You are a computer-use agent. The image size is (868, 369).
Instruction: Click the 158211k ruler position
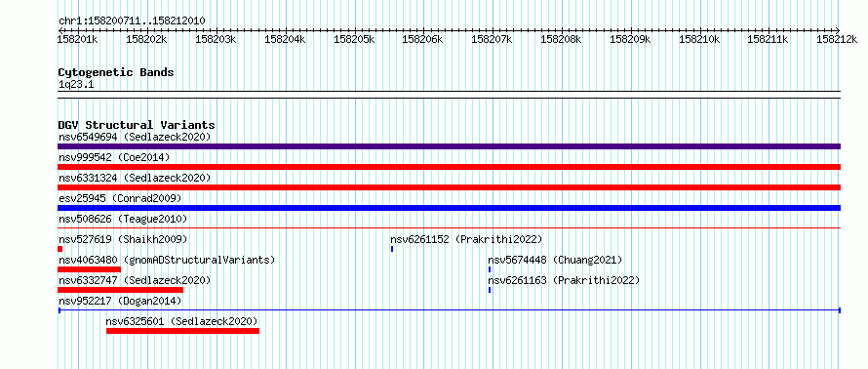click(769, 39)
